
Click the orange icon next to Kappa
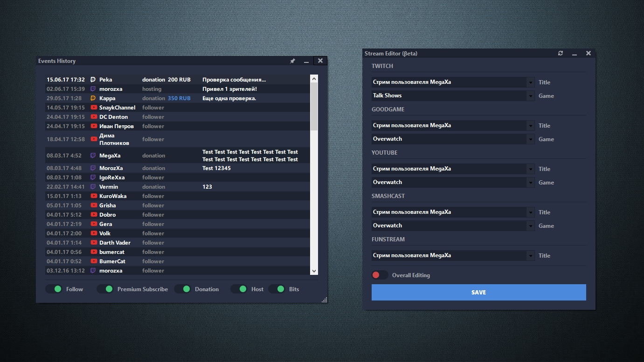93,98
